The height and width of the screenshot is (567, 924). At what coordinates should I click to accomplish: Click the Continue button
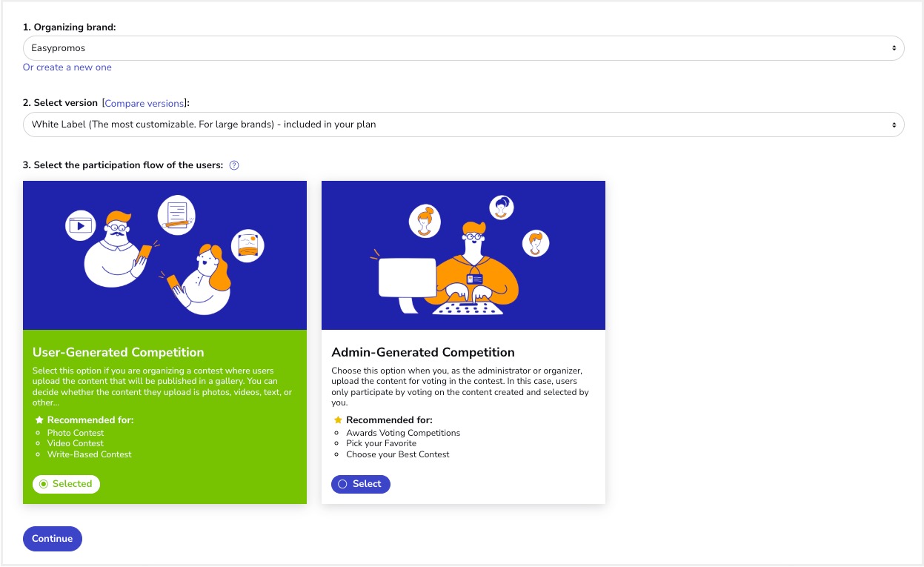click(53, 539)
